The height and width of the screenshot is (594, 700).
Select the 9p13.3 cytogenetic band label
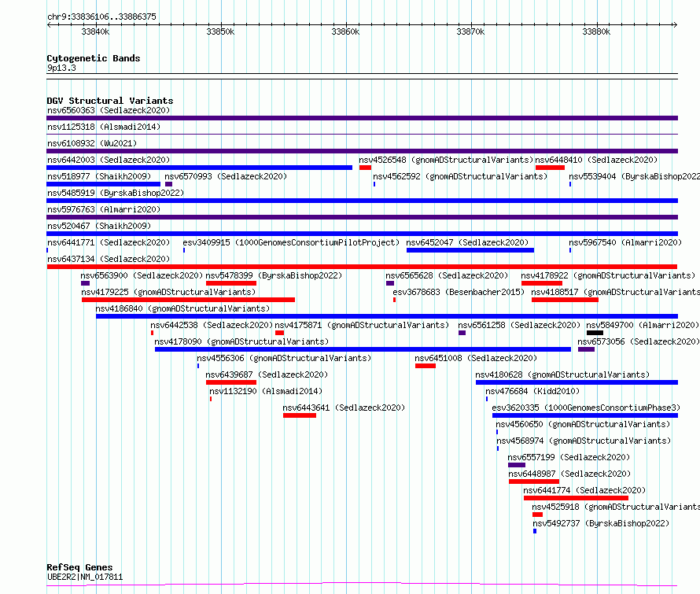(x=61, y=68)
